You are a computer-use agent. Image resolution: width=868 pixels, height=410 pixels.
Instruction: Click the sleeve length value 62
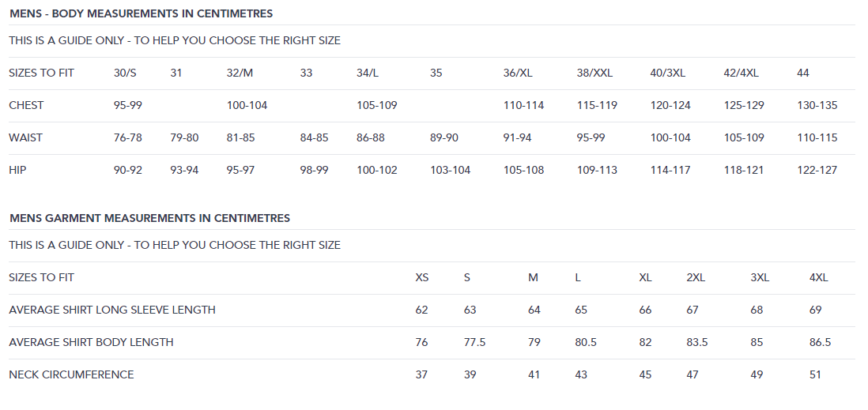pos(421,310)
